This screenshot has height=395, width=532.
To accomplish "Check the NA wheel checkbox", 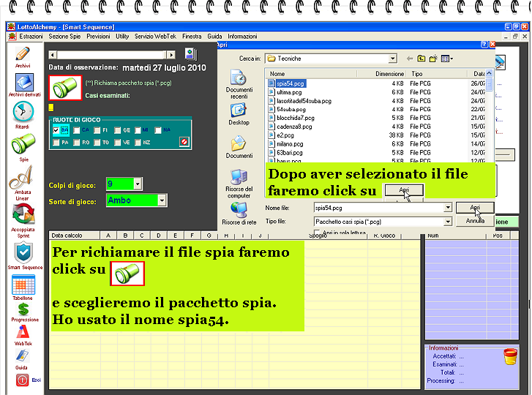I will (158, 130).
